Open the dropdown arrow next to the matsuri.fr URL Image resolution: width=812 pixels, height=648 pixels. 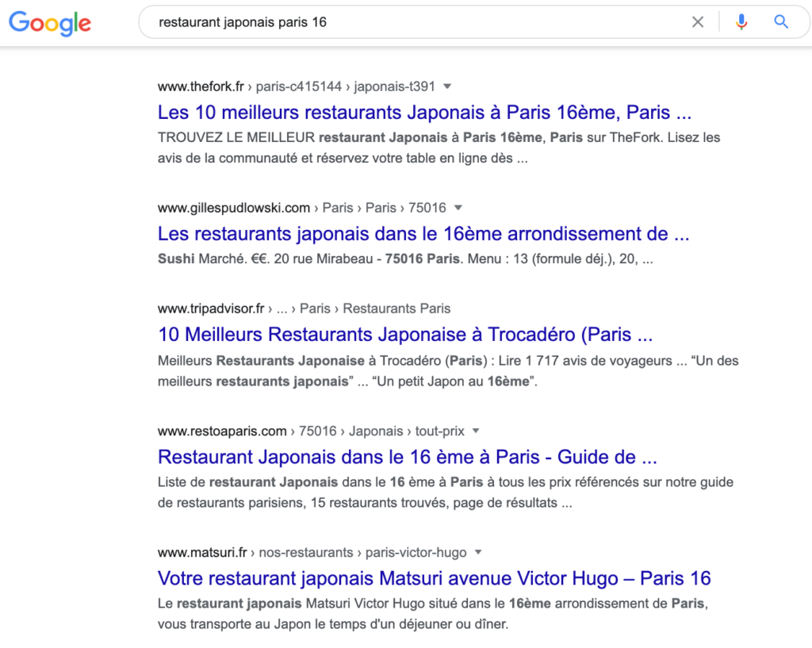pyautogui.click(x=478, y=553)
